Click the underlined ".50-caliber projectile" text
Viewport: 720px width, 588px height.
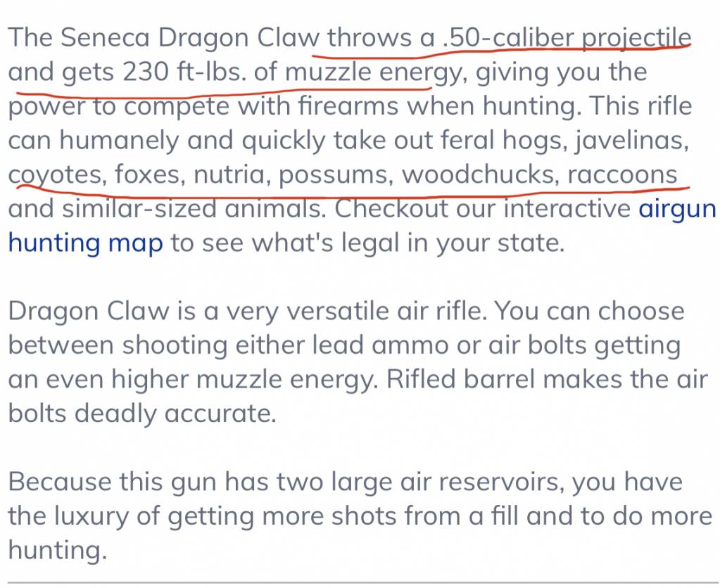[567, 38]
